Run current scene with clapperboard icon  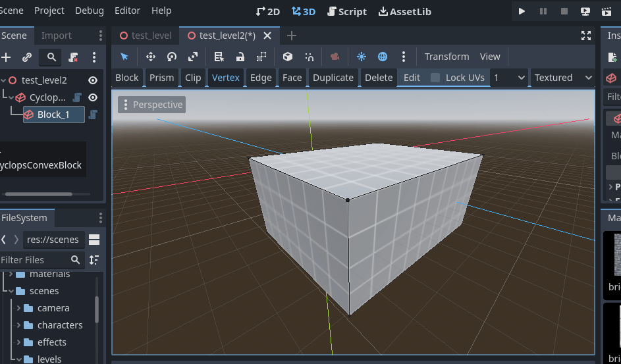607,11
